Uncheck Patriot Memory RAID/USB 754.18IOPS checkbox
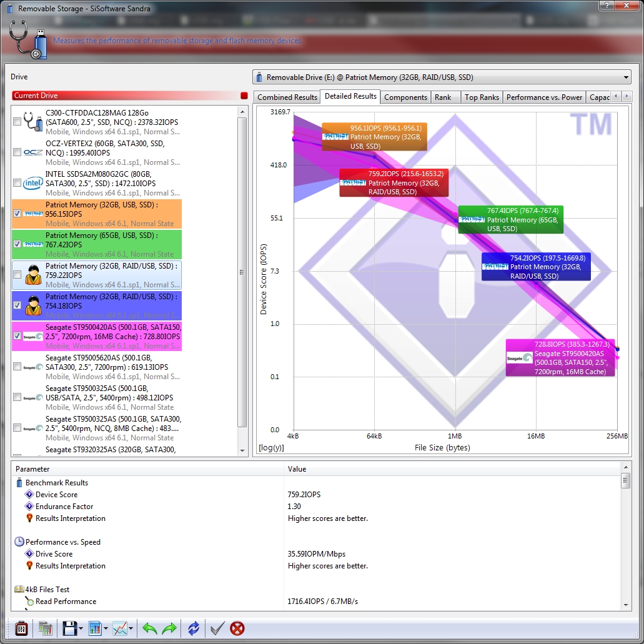Image resolution: width=644 pixels, height=644 pixels. 17,305
